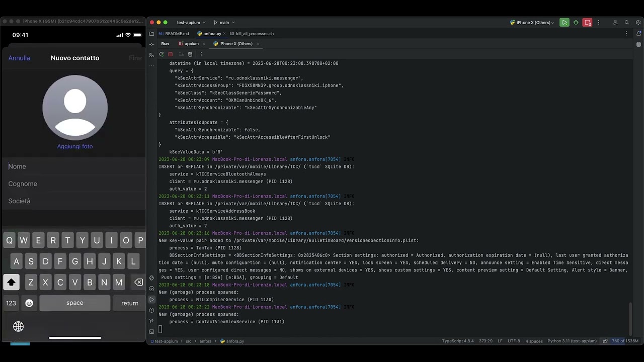The image size is (644, 362).
Task: Switch to README.md editor tab
Action: pos(174,34)
